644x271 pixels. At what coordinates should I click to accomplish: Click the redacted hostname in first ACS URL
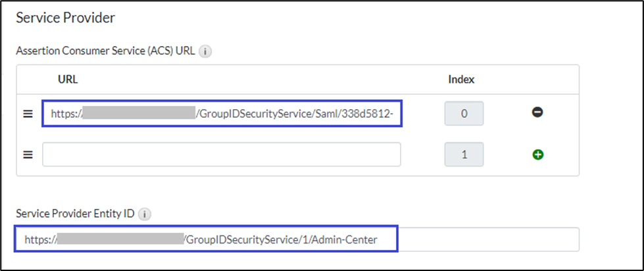[139, 114]
